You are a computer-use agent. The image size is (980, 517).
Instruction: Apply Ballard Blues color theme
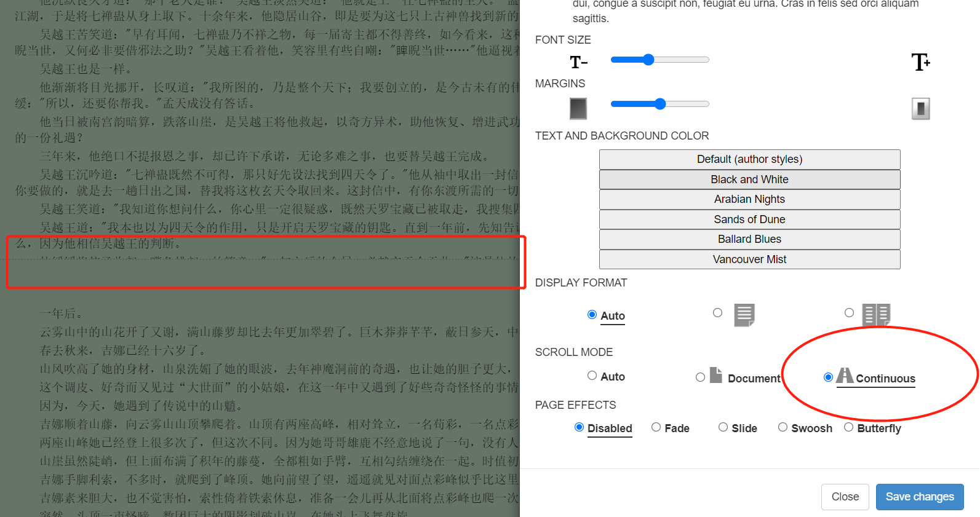click(749, 239)
